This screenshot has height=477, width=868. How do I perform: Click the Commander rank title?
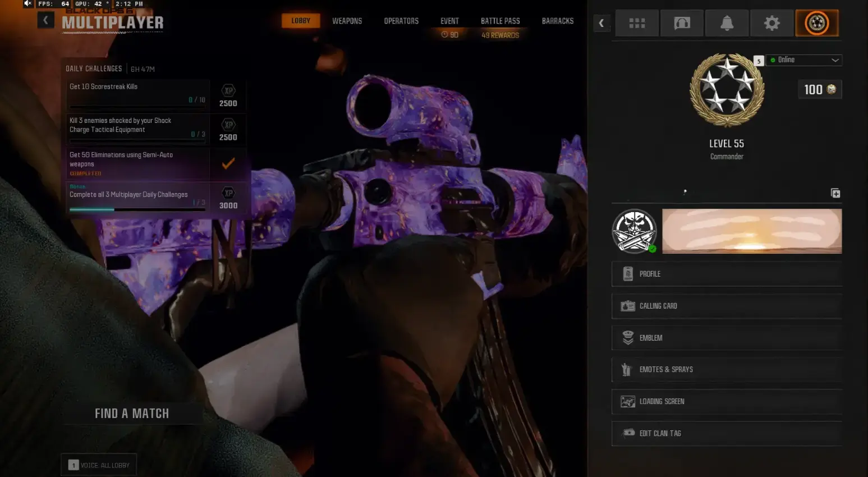[x=727, y=157]
